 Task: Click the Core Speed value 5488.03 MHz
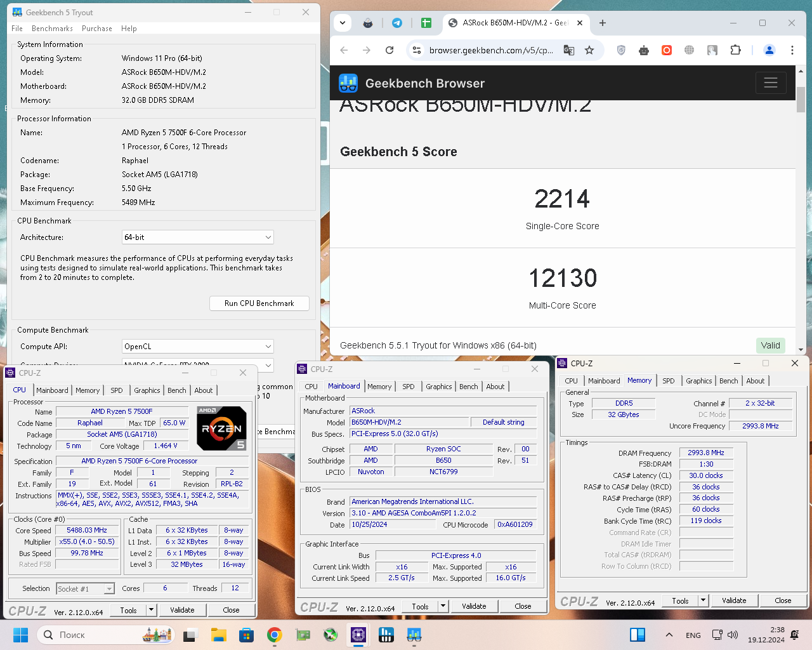(x=87, y=530)
